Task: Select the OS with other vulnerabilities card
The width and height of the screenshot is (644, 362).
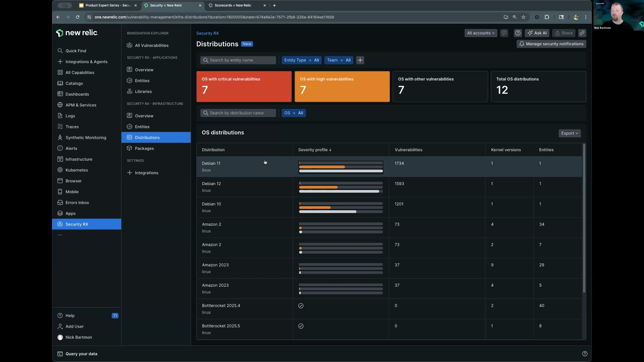Action: 440,86
